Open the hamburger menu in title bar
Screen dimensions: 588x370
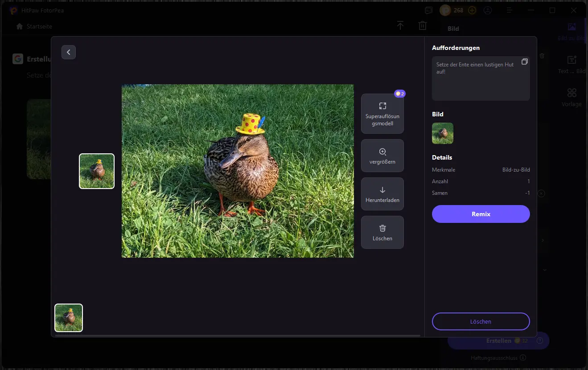coord(510,10)
